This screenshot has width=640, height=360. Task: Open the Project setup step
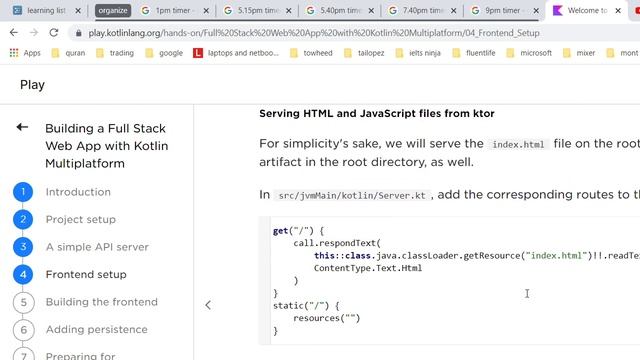coord(81,220)
